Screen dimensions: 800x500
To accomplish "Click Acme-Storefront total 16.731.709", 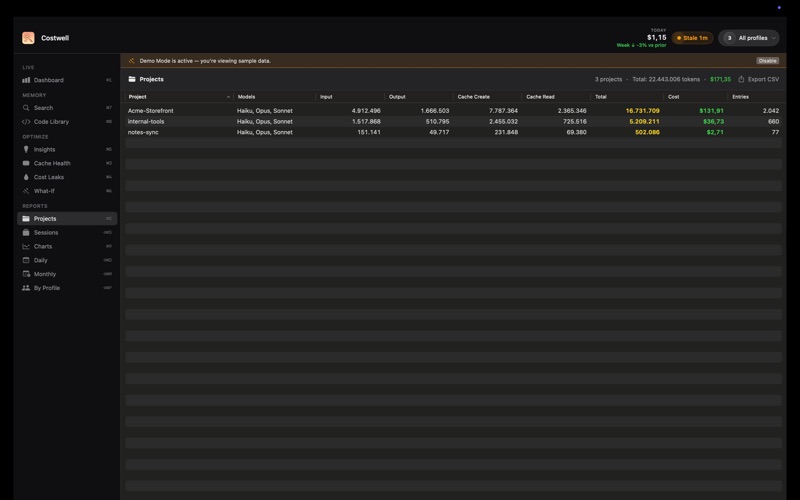I will tap(642, 111).
